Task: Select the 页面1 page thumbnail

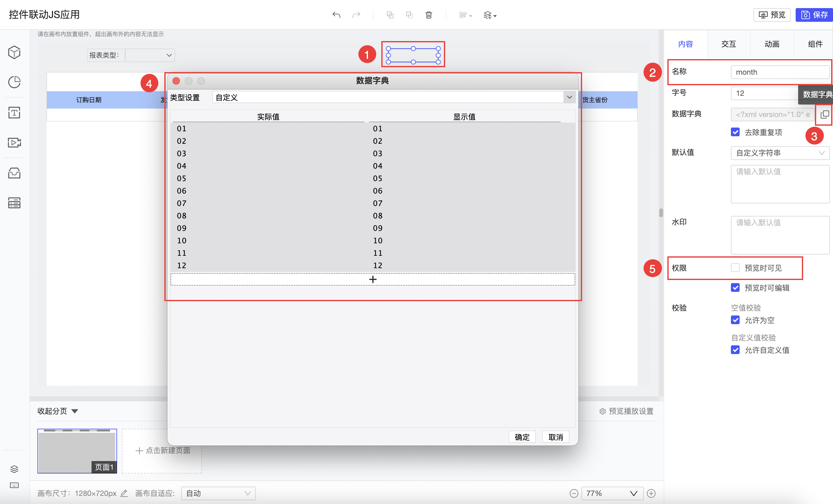Action: tap(77, 451)
